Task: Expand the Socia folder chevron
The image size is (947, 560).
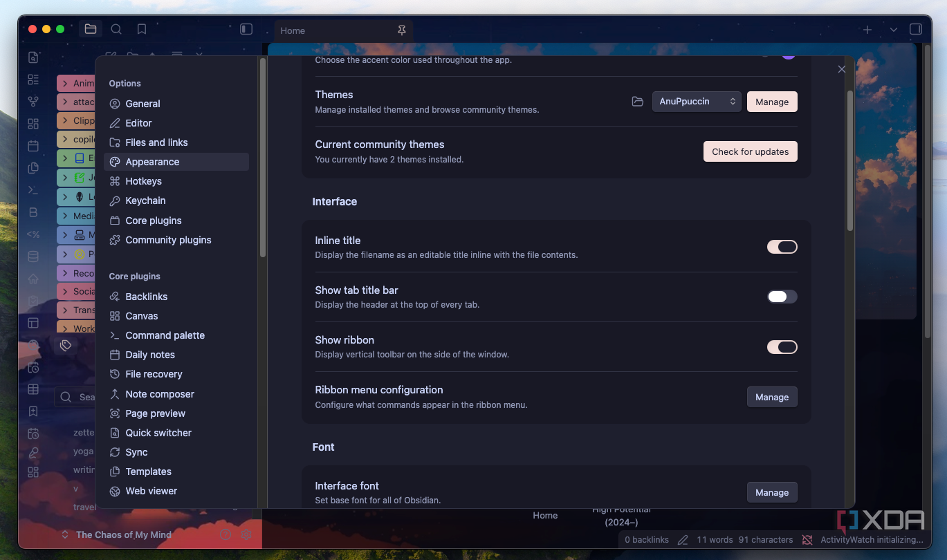Action: 65,291
